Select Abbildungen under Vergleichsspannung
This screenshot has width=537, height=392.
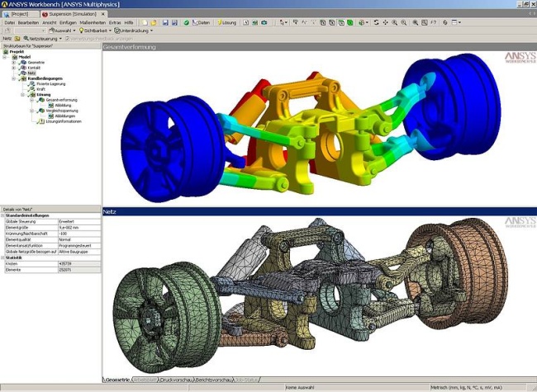click(x=64, y=116)
